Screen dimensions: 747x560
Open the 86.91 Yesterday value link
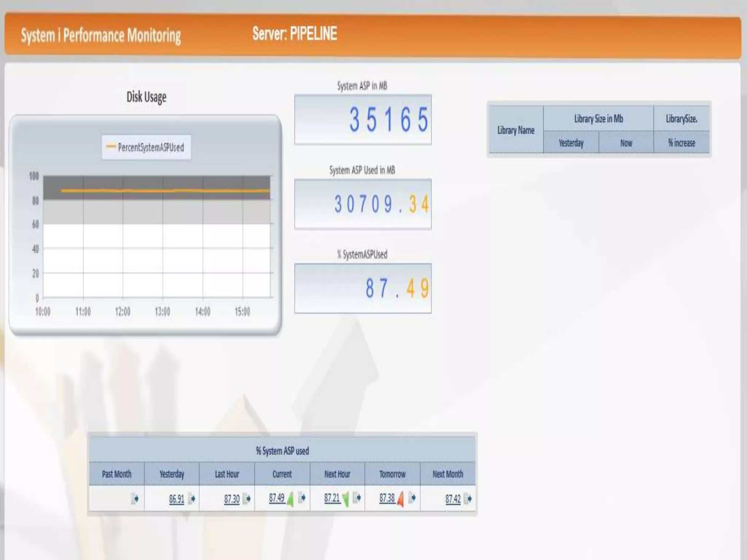click(177, 499)
